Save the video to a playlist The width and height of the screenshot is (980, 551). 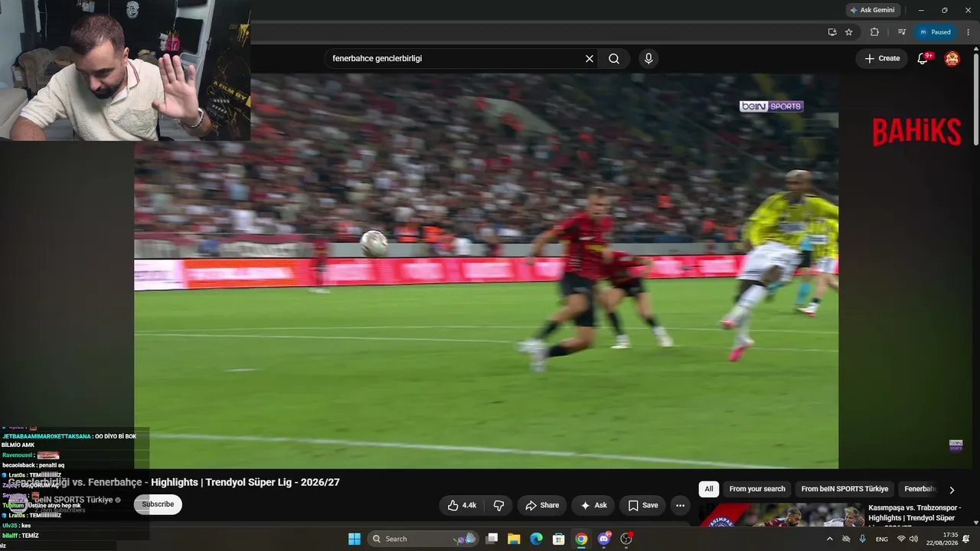point(643,505)
